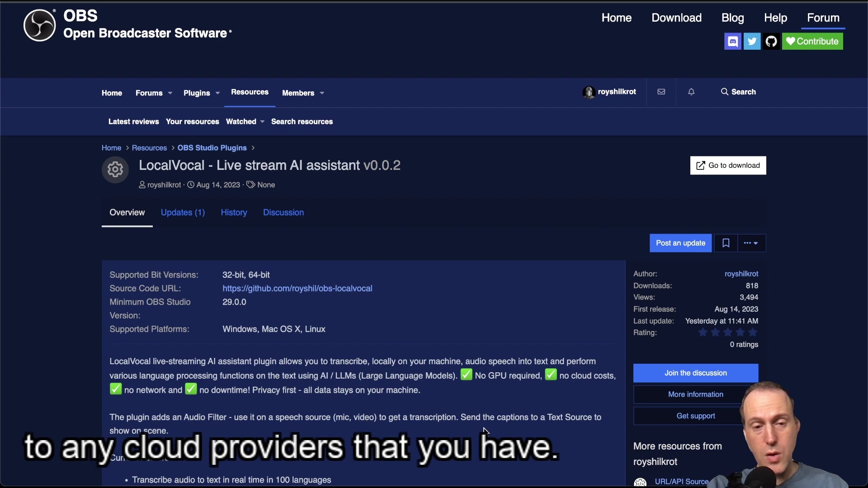
Task: Click the resource gear icon
Action: coord(115,169)
